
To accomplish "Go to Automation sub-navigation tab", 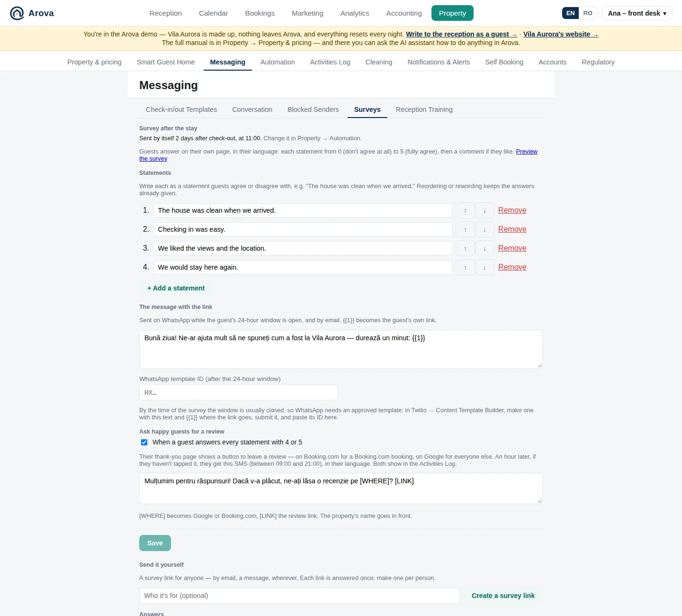I will coord(278,62).
